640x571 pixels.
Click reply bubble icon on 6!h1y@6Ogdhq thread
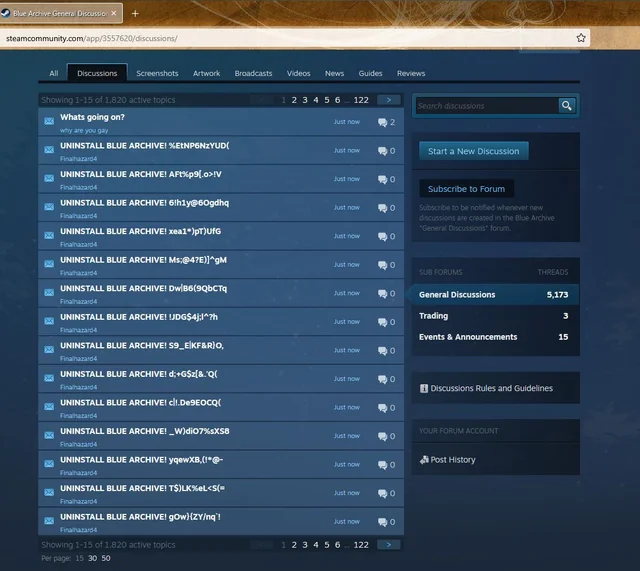click(x=382, y=208)
